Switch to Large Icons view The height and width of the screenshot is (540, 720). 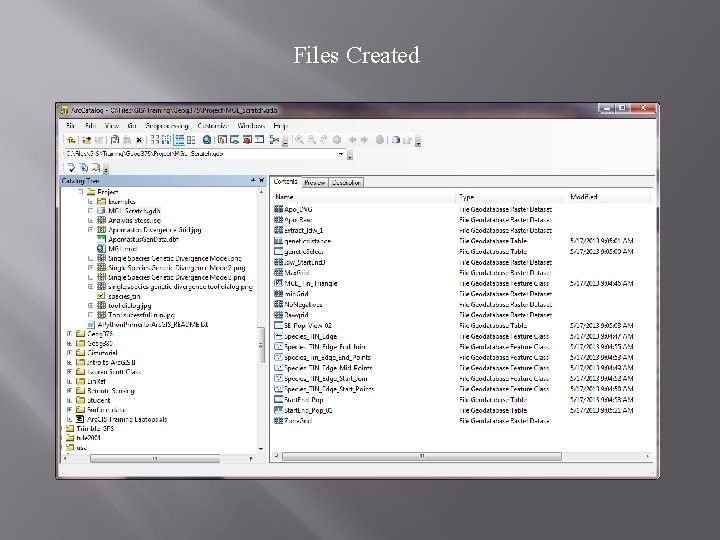click(155, 140)
